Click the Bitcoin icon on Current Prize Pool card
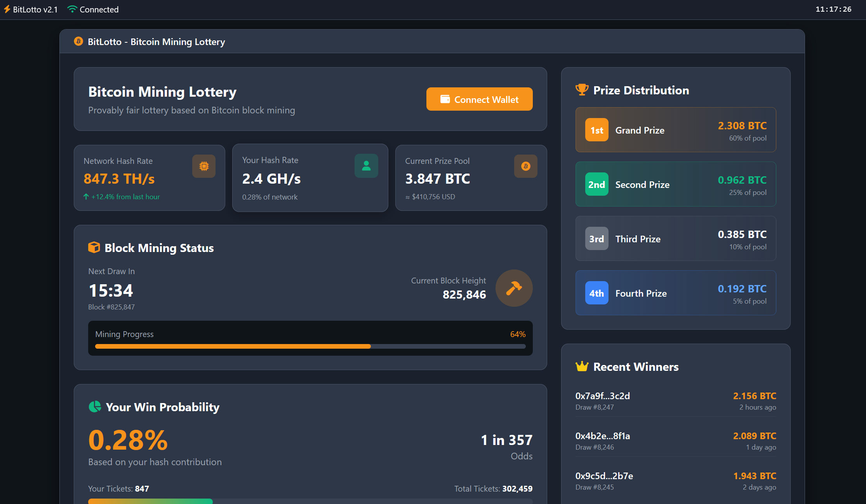 (525, 166)
